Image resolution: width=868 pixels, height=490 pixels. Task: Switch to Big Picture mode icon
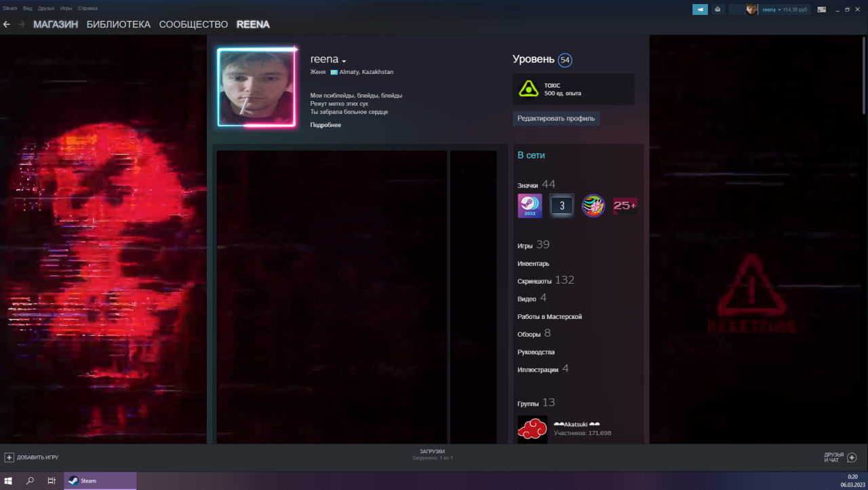821,10
